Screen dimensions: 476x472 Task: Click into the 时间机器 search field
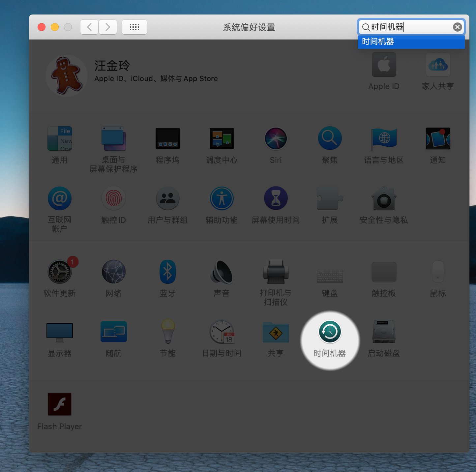[411, 27]
